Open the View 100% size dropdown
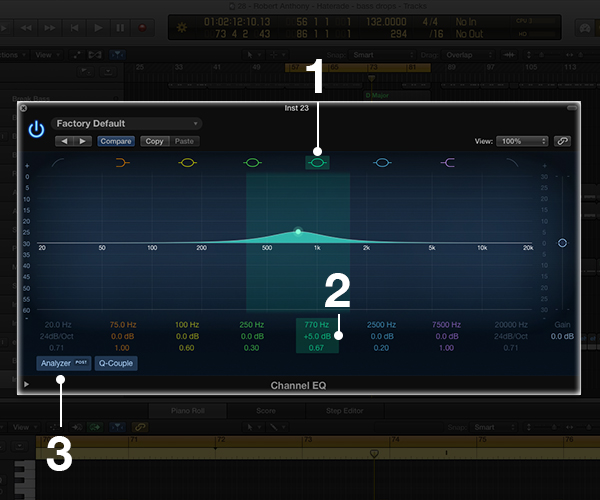Screen dimensions: 600x500 [522, 141]
